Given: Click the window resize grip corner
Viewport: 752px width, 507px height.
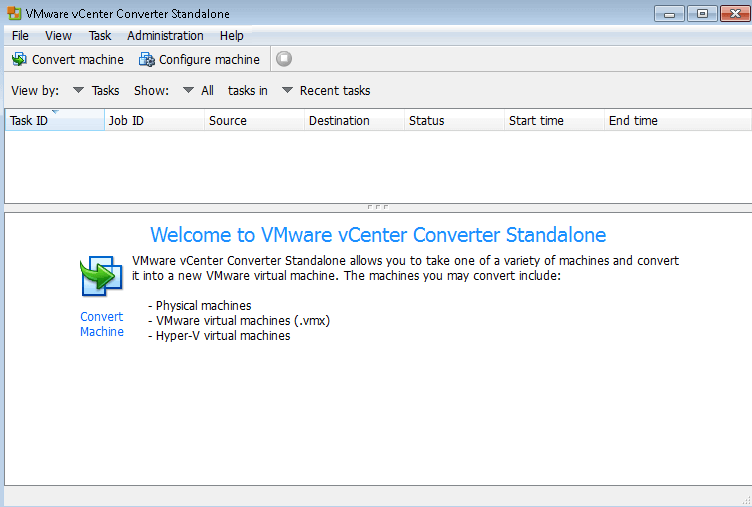Looking at the screenshot, I should (746, 500).
